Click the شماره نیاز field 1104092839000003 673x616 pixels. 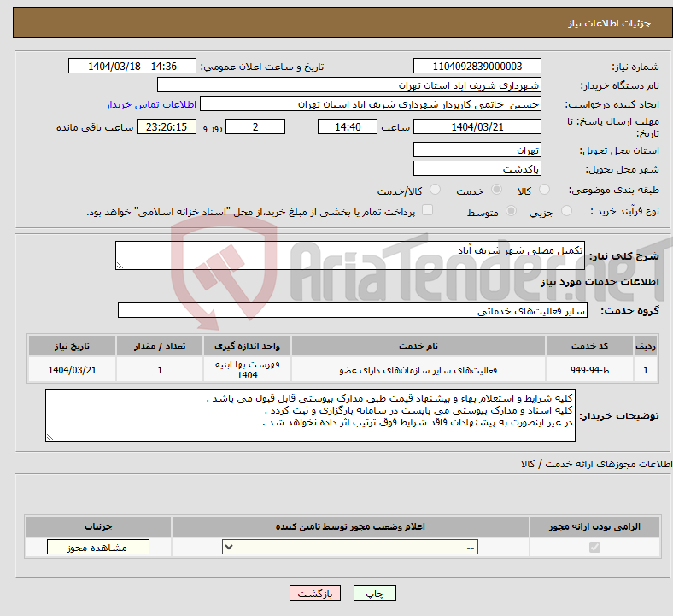(477, 66)
